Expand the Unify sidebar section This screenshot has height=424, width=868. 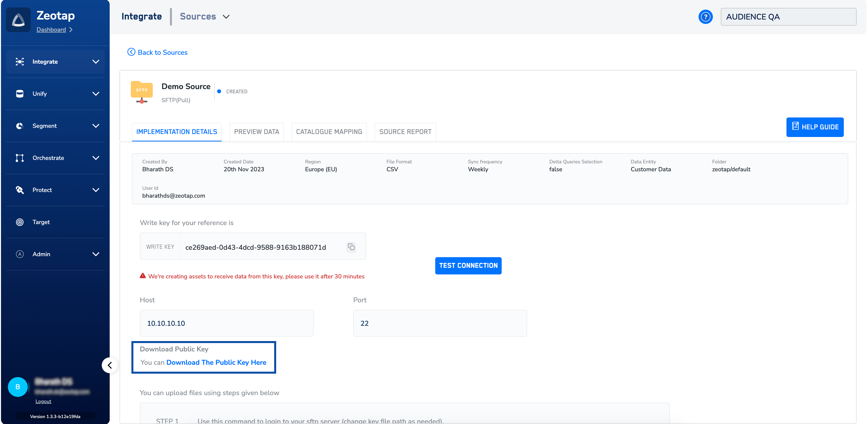click(96, 94)
